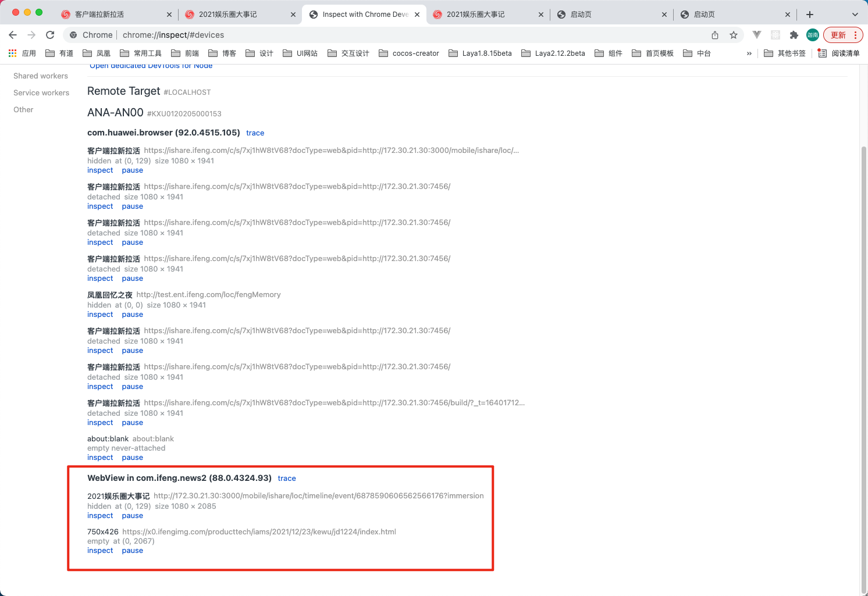Image resolution: width=868 pixels, height=596 pixels.
Task: Open the 设计 bookmark folder
Action: coord(259,53)
